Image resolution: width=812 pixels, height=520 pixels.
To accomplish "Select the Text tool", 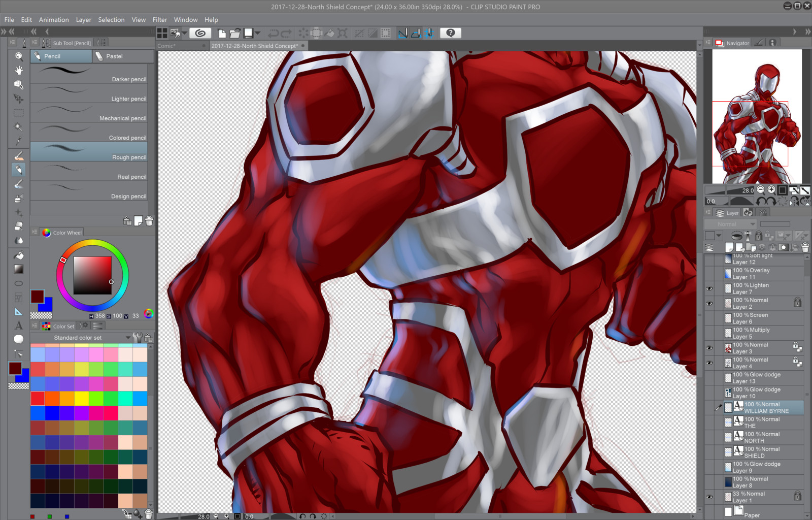I will [x=19, y=326].
